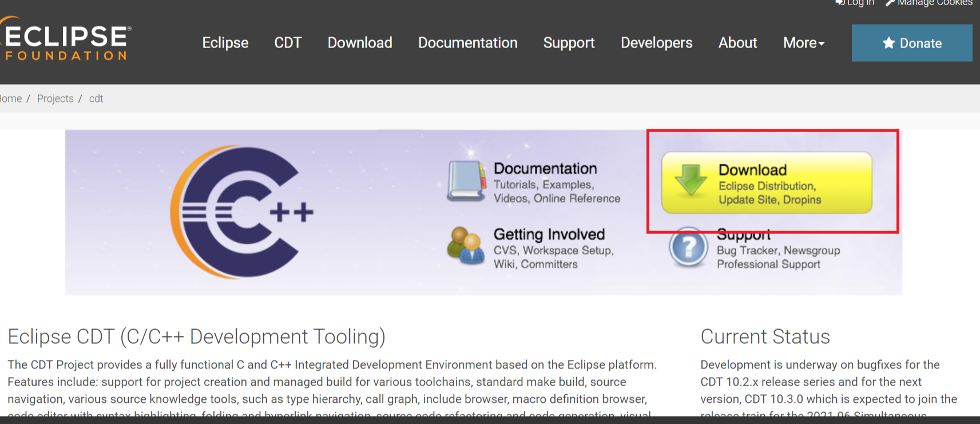Click the 'Eclipse CDT (C/C++ Development Tooling)' heading

197,336
